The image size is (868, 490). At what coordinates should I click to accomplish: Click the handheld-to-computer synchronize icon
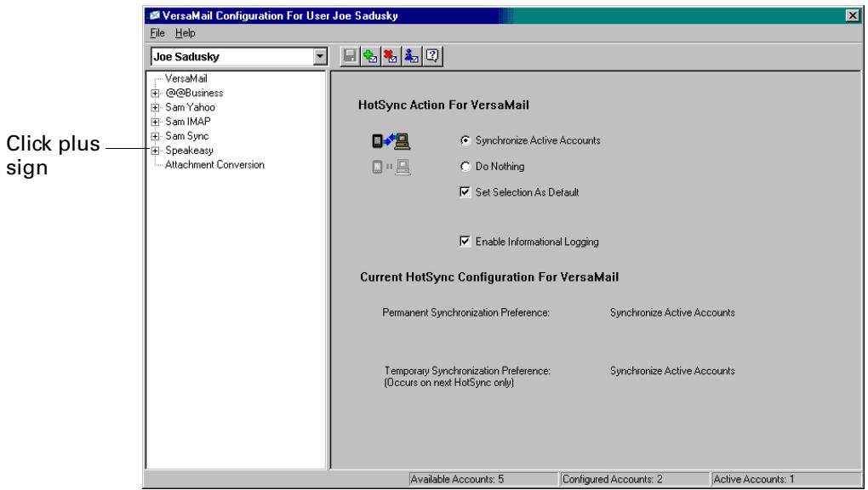pos(391,141)
